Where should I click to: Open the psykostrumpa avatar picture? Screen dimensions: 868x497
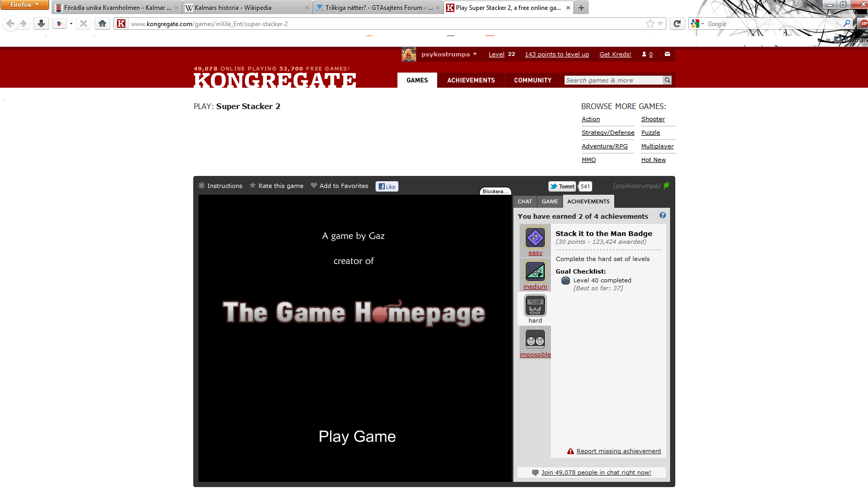pyautogui.click(x=409, y=54)
